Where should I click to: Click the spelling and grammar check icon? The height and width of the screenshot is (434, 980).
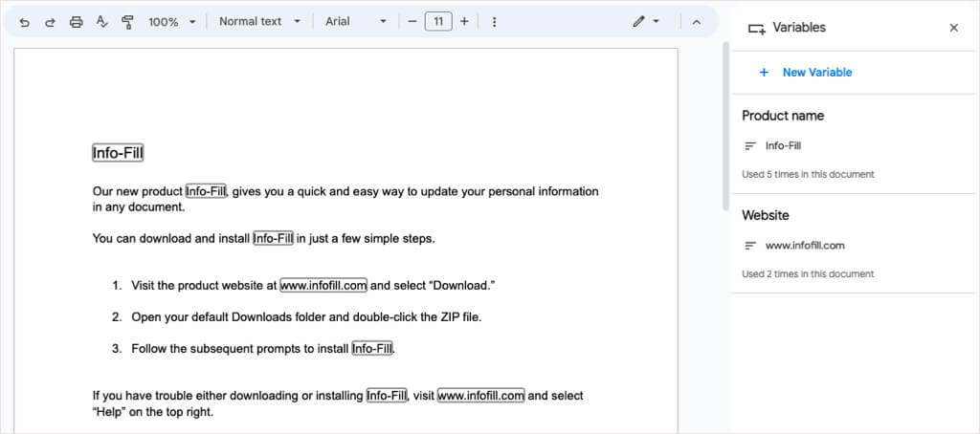[x=101, y=22]
